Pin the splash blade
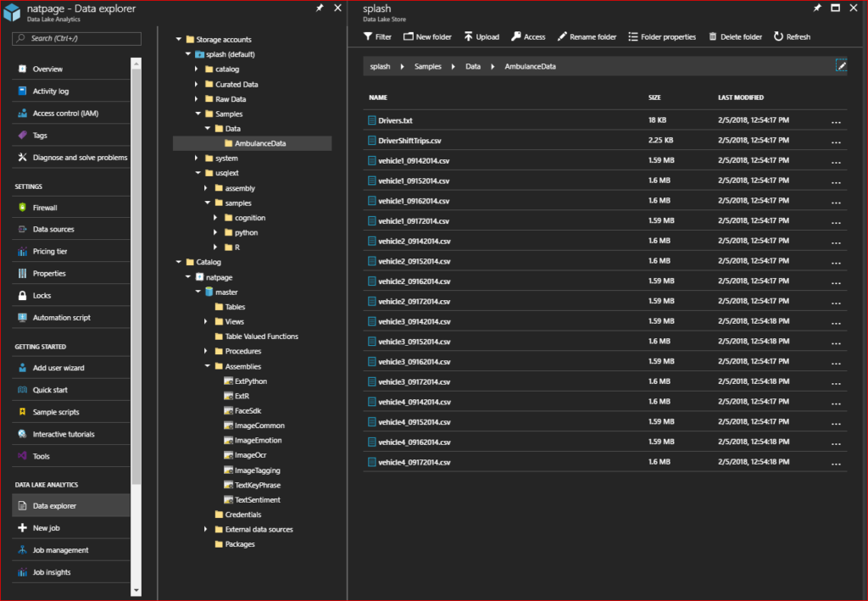Viewport: 868px width, 601px height. (817, 8)
